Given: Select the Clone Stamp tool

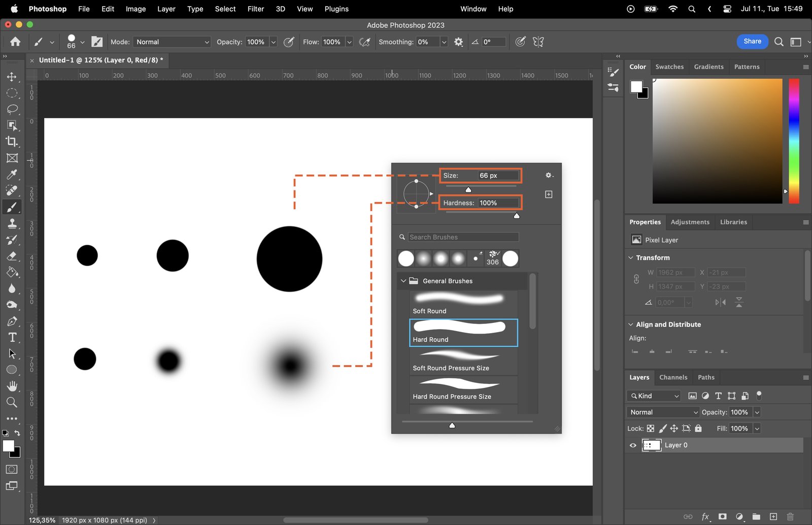Looking at the screenshot, I should pos(12,223).
